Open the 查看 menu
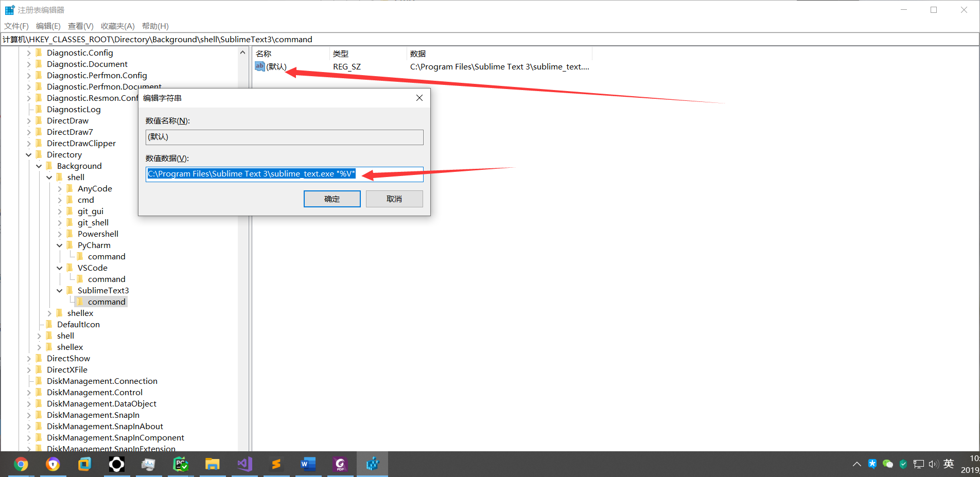The image size is (980, 477). 81,26
